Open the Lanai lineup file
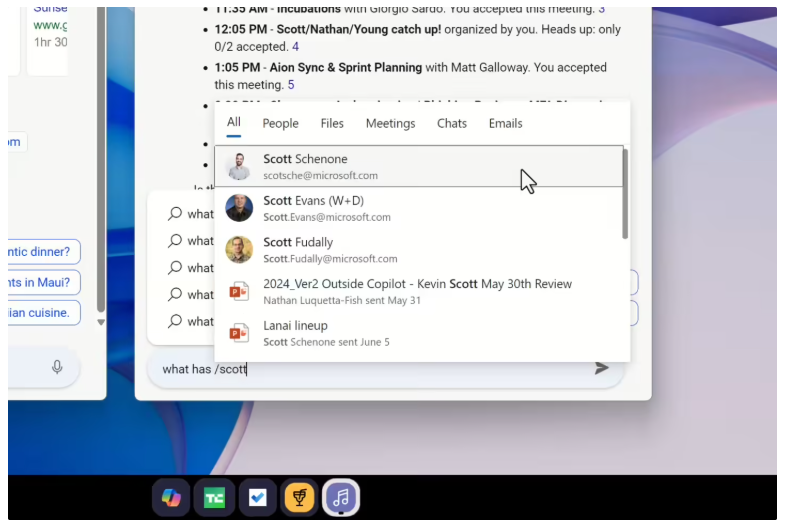 click(x=419, y=333)
